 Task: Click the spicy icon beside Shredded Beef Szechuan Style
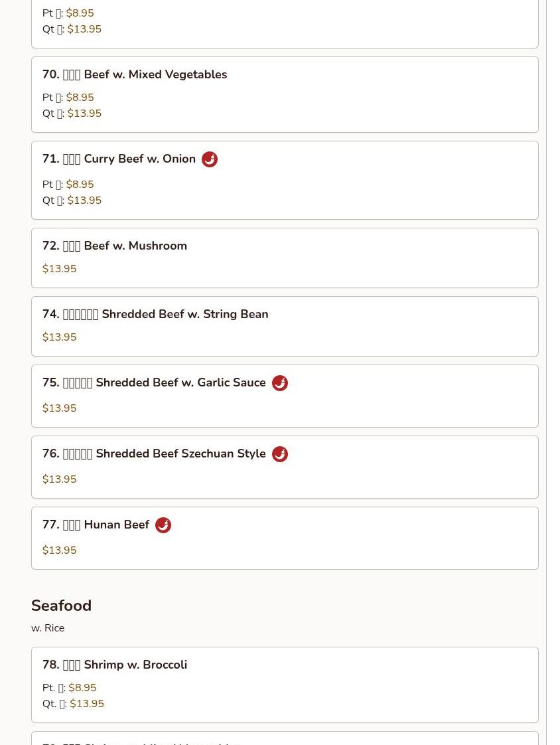280,454
